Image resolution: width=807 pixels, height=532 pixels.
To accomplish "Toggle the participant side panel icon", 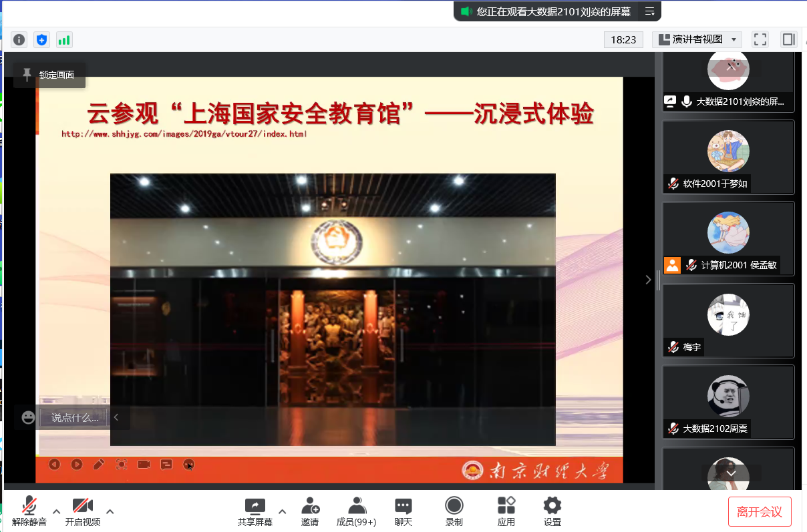I will pos(788,39).
